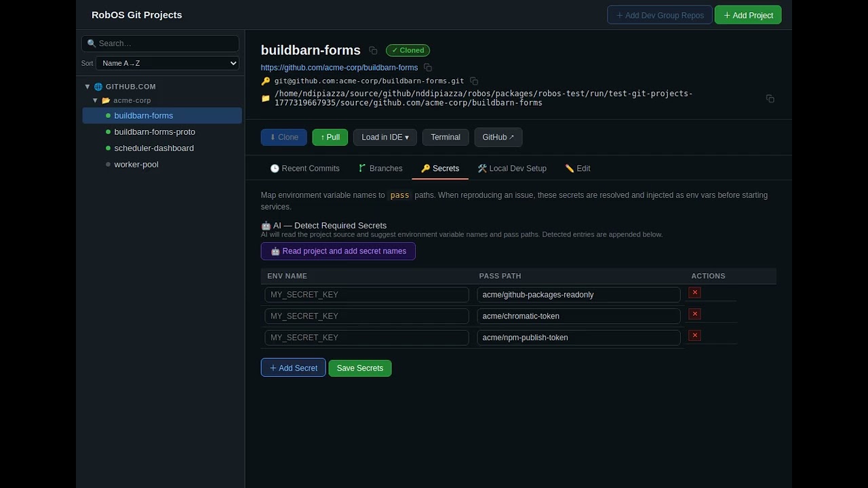Click the Clone button
Image resolution: width=868 pixels, height=488 pixels.
pos(284,138)
